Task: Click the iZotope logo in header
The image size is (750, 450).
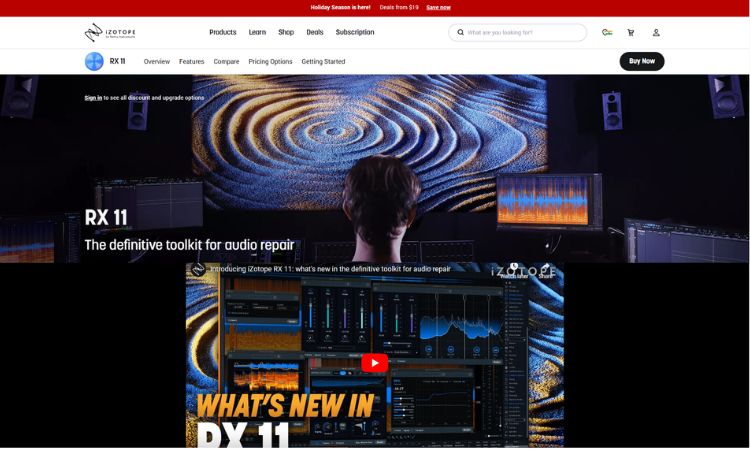Action: pyautogui.click(x=110, y=32)
